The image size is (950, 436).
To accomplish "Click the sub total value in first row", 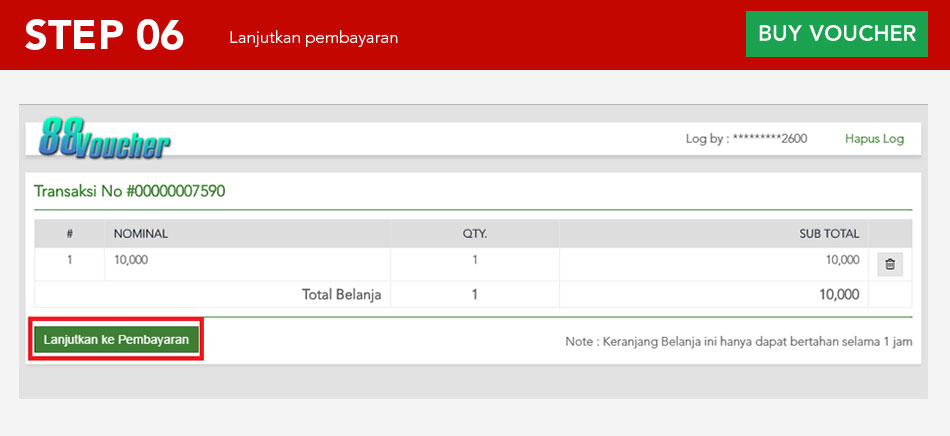I will click(x=841, y=260).
